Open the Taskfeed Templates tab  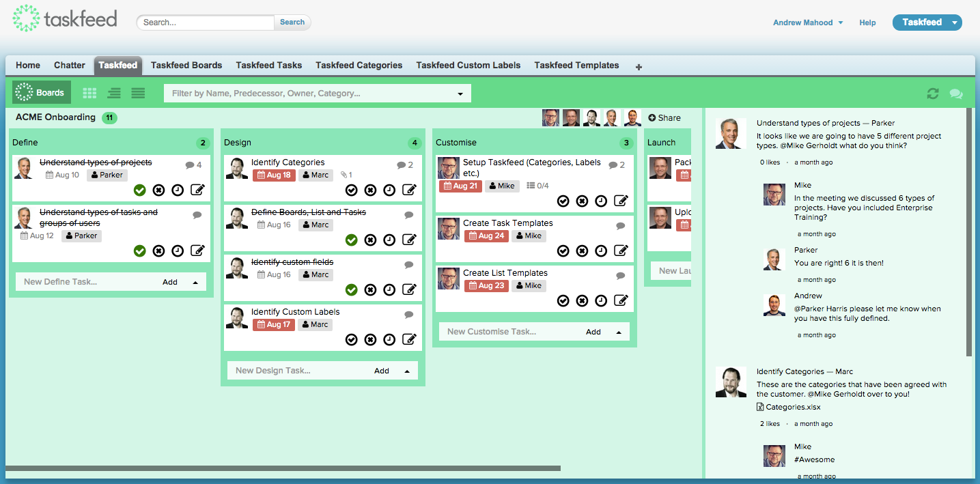[576, 66]
